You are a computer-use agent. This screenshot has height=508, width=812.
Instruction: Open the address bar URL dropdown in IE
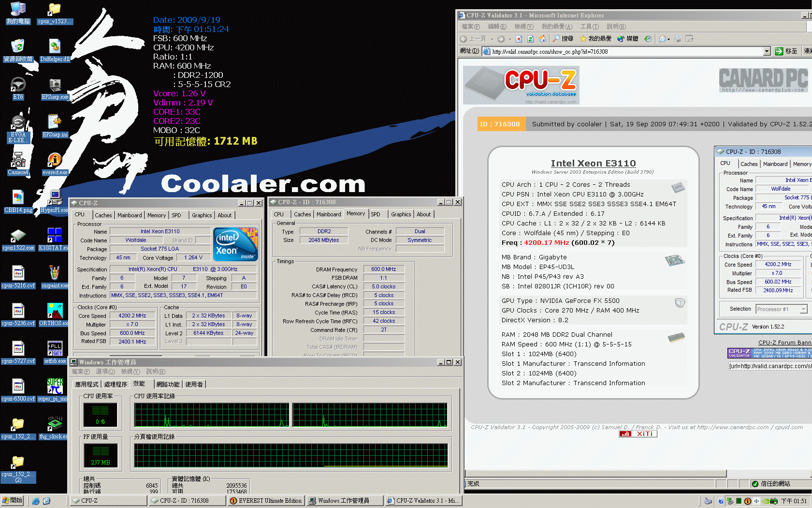pos(767,51)
